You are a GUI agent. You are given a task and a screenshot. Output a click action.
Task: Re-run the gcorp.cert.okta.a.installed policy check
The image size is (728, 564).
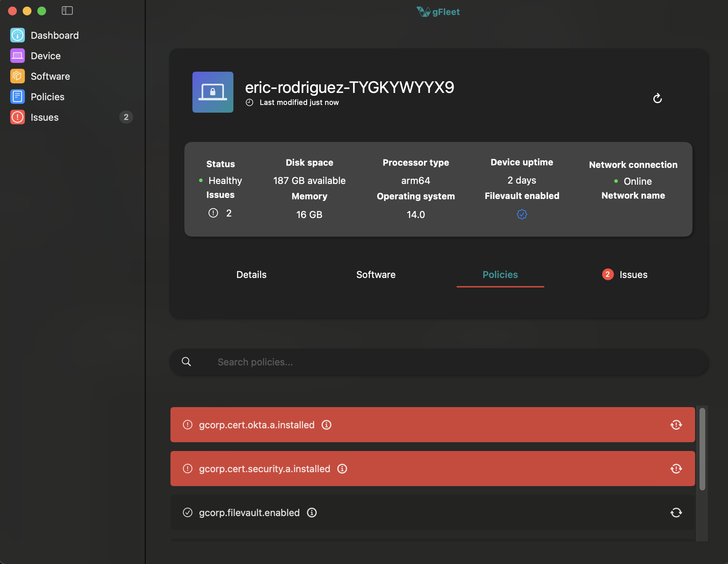676,425
